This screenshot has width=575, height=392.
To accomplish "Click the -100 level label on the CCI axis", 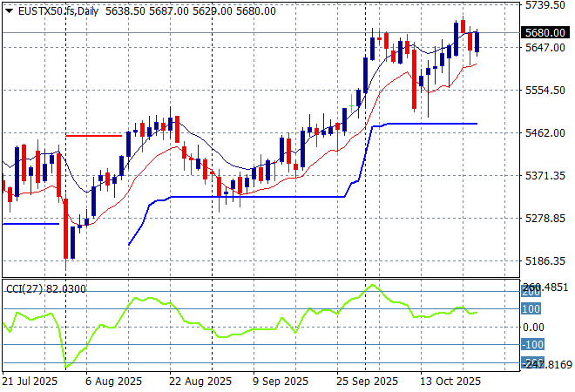I will pos(531,345).
